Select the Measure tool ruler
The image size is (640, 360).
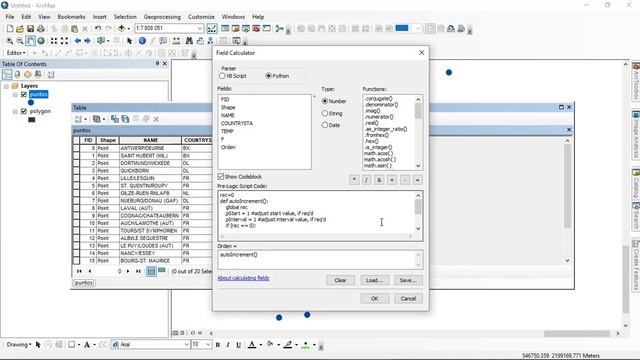pos(176,41)
